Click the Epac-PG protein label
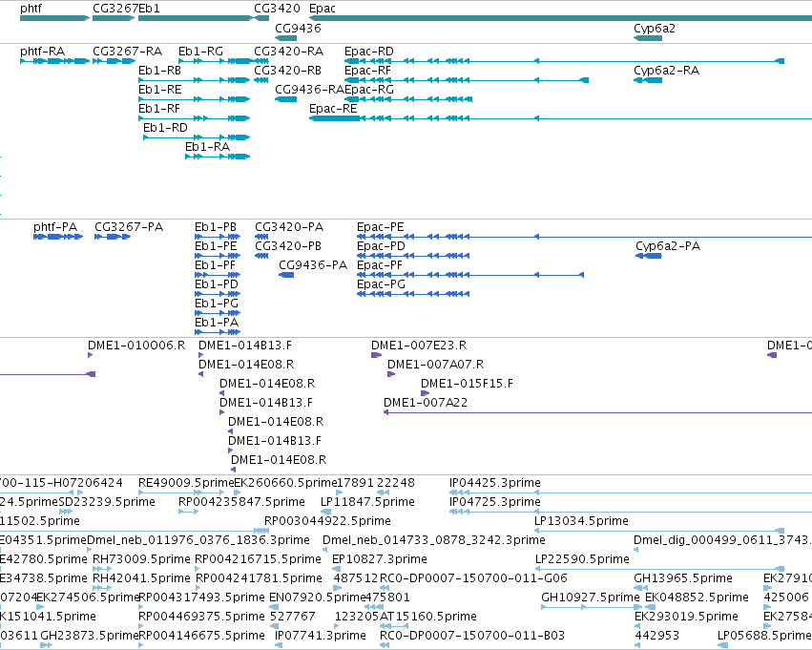This screenshot has height=650, width=812. pos(381,284)
